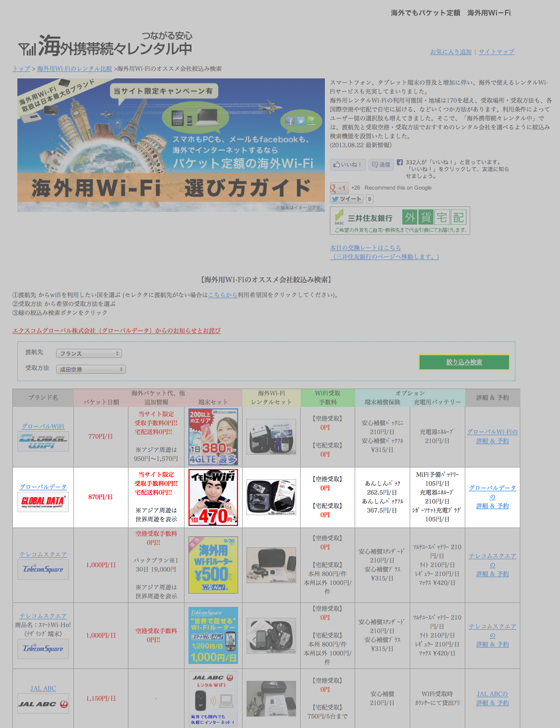Click the JAL ABC brand name link
560x728 pixels.
[x=43, y=688]
